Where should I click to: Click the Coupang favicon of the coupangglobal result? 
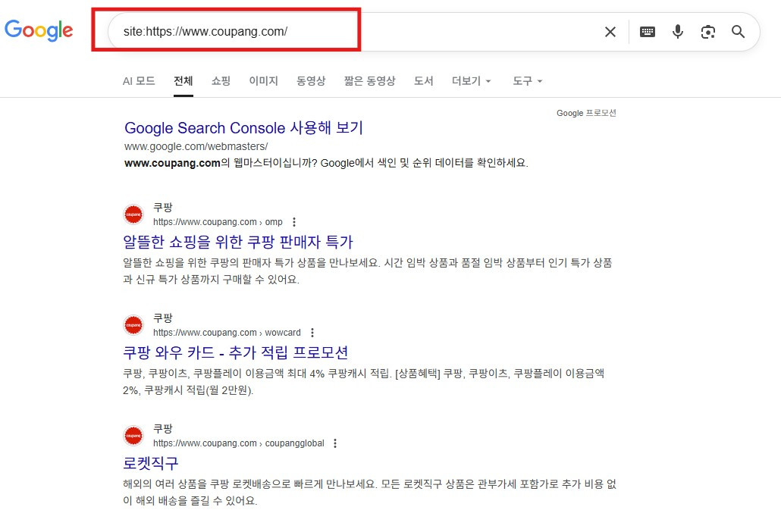coord(133,436)
